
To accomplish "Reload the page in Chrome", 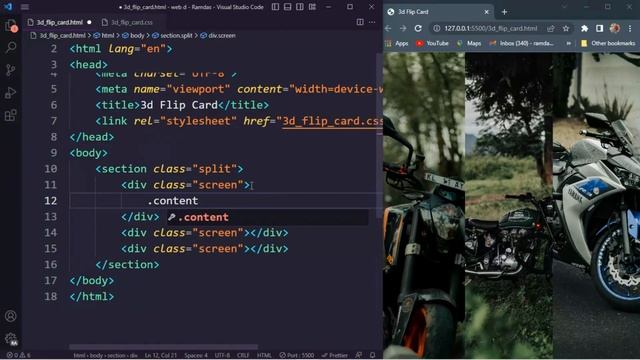I will click(418, 28).
